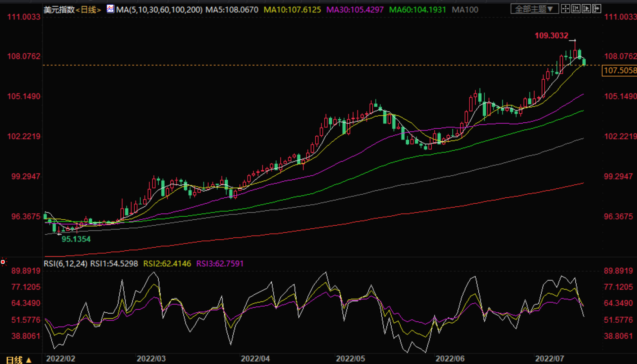The height and width of the screenshot is (364, 637).
Task: Click the rightmost panel-arrow toolbar icon
Action: 596,9
